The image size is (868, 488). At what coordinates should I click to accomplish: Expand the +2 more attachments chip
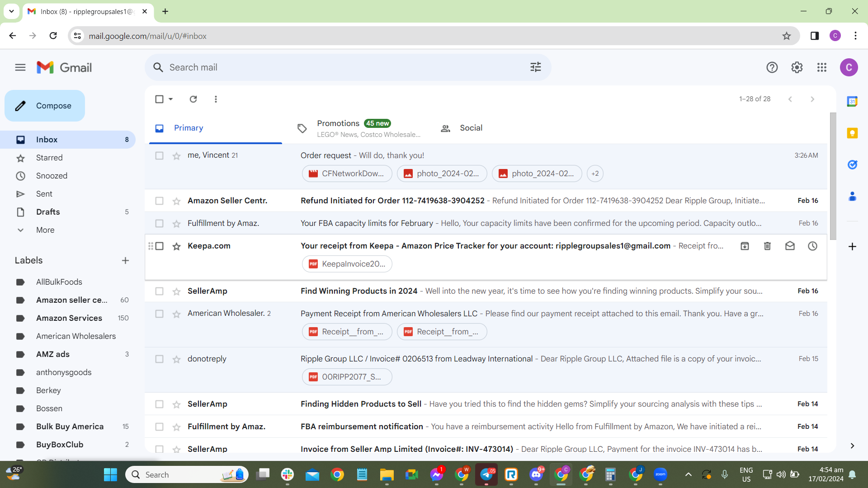point(595,174)
